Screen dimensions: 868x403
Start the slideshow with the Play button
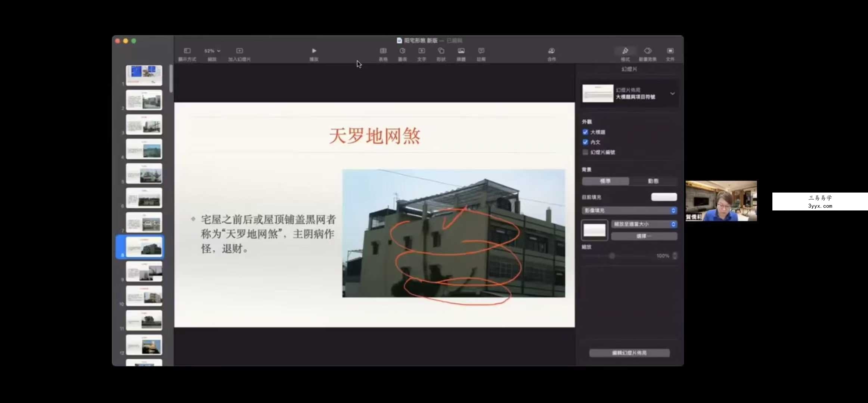(314, 51)
